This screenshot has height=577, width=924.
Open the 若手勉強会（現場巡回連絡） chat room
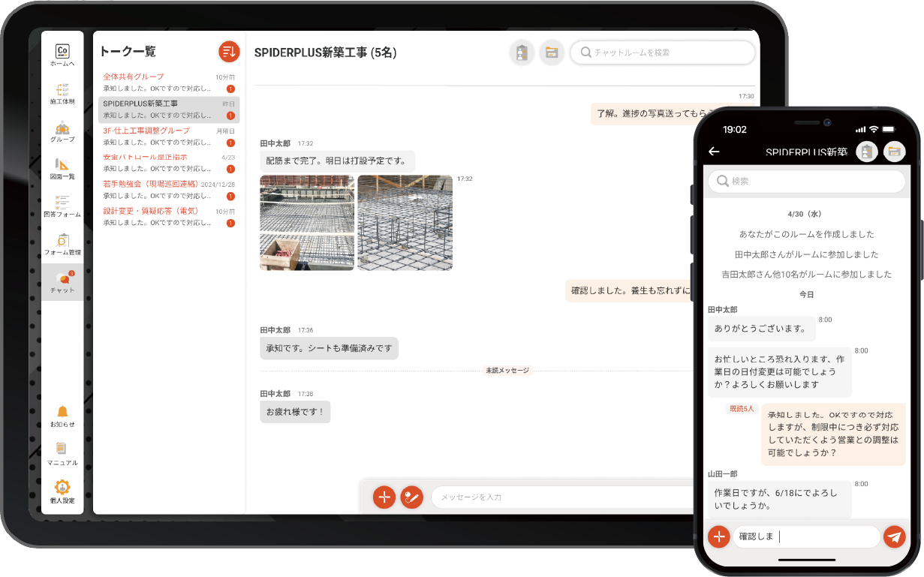pyautogui.click(x=169, y=190)
